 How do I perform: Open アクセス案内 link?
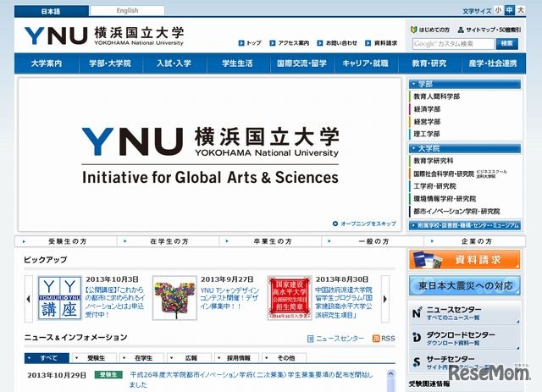click(290, 43)
